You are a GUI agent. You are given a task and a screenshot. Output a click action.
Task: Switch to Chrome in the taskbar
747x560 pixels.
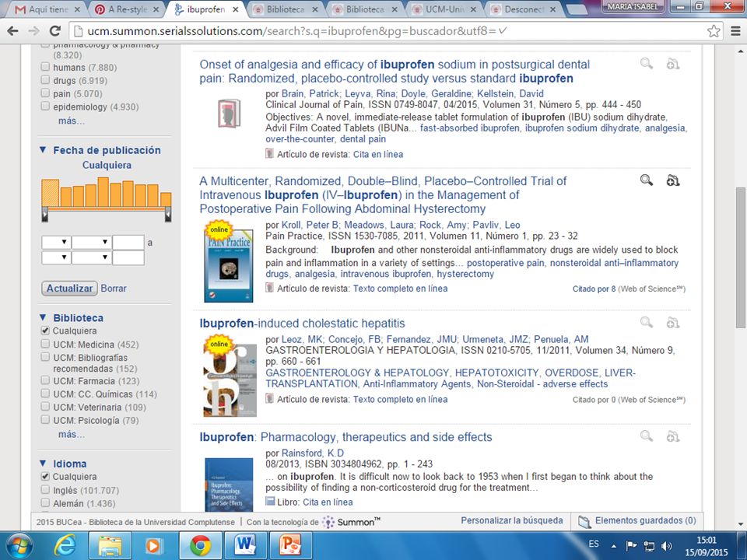point(201,546)
